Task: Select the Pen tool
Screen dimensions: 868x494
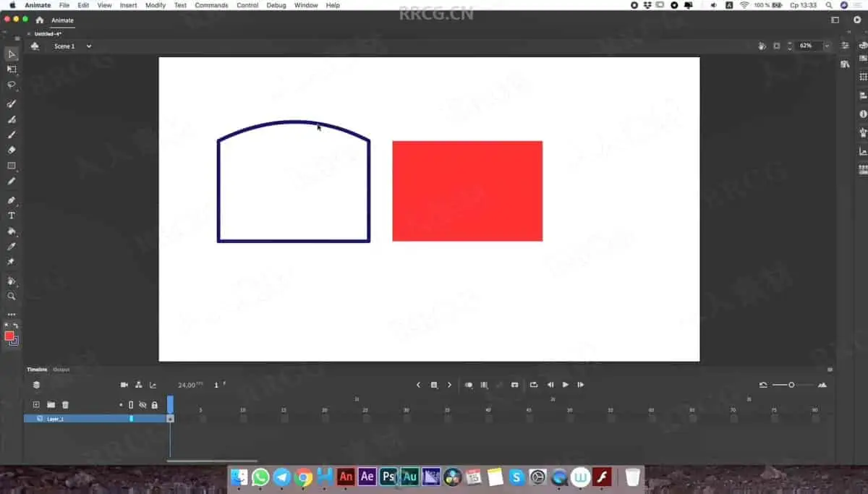Action: 12,200
